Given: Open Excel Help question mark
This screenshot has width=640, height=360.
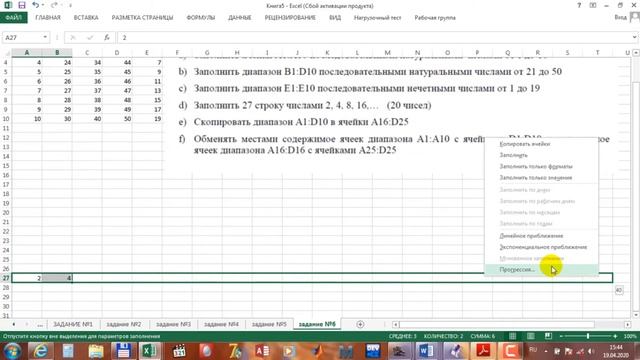Looking at the screenshot, I should (x=579, y=5).
